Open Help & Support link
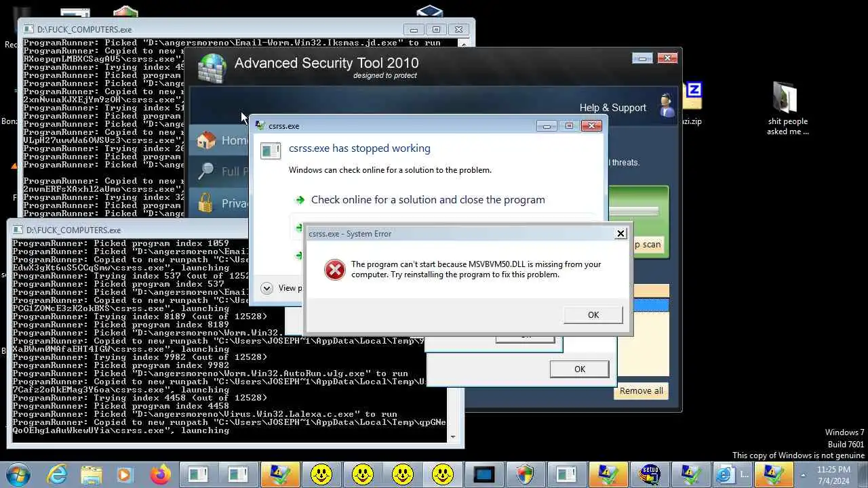This screenshot has height=488, width=868. click(x=612, y=108)
